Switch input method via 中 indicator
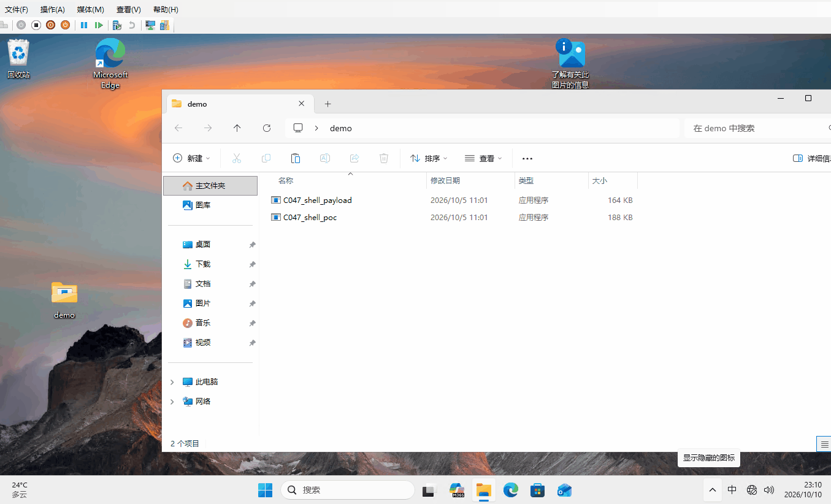 coord(732,490)
